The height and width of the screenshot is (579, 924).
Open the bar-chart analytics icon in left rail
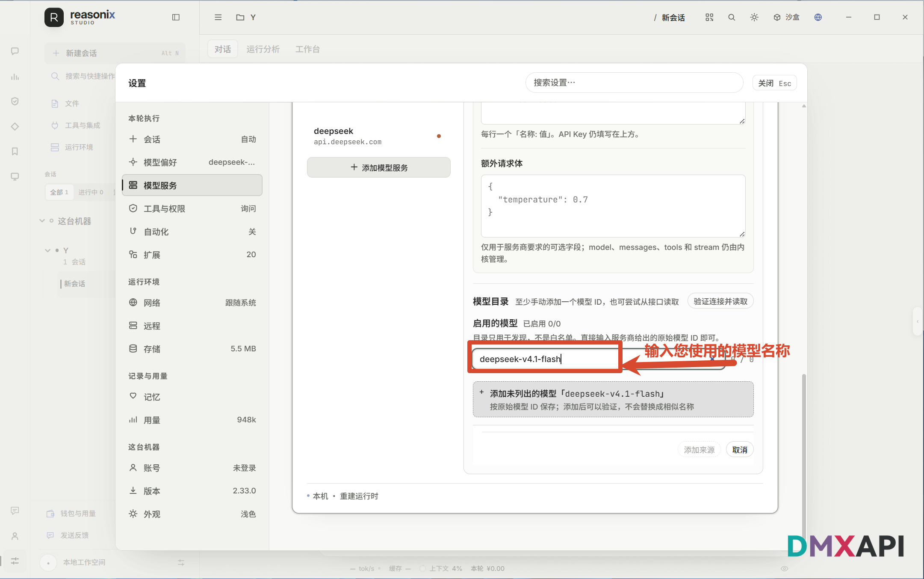[15, 77]
